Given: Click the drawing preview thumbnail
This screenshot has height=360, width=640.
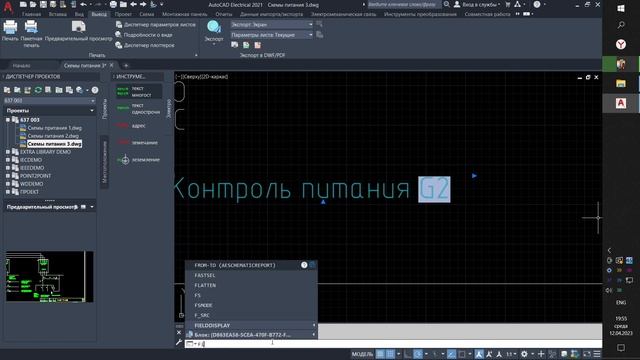Looking at the screenshot, I should pos(49,276).
